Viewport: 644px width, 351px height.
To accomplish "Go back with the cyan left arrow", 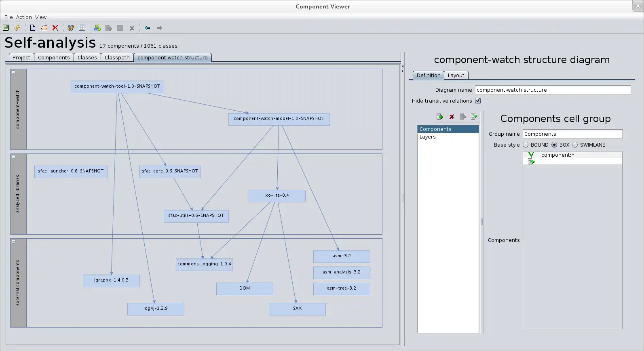I will click(x=148, y=28).
